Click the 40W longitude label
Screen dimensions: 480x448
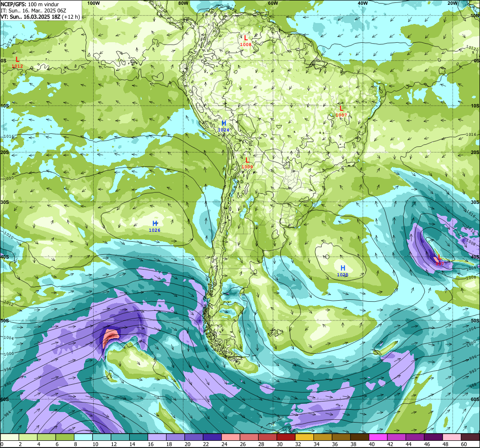(363, 3)
